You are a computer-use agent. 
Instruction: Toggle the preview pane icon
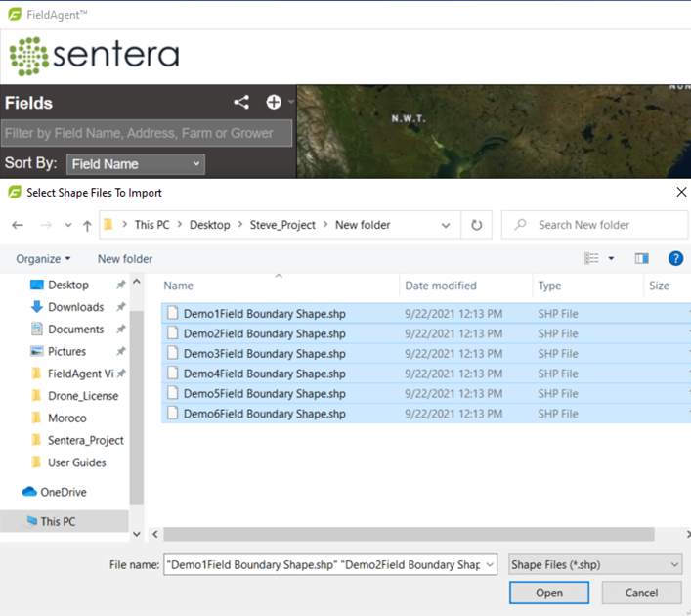(x=641, y=259)
